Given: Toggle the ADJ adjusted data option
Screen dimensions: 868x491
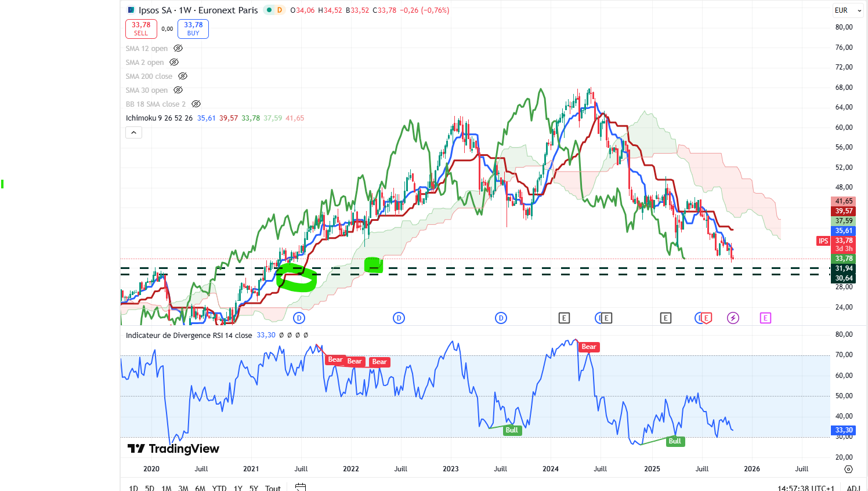Looking at the screenshot, I should [853, 488].
